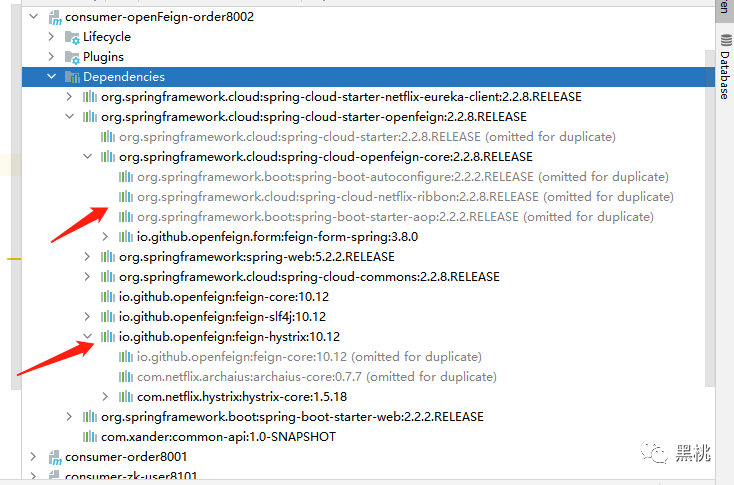
Task: Click the Dependencies folder icon
Action: [x=72, y=77]
